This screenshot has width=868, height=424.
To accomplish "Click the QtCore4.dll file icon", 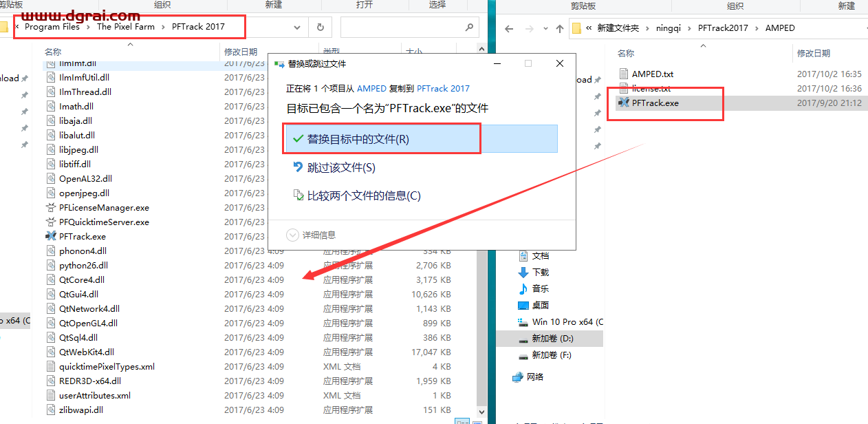I will (51, 279).
